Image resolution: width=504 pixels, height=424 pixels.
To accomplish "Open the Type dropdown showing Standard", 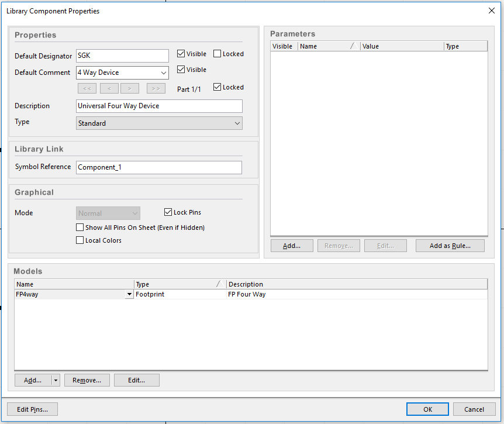I will 237,123.
